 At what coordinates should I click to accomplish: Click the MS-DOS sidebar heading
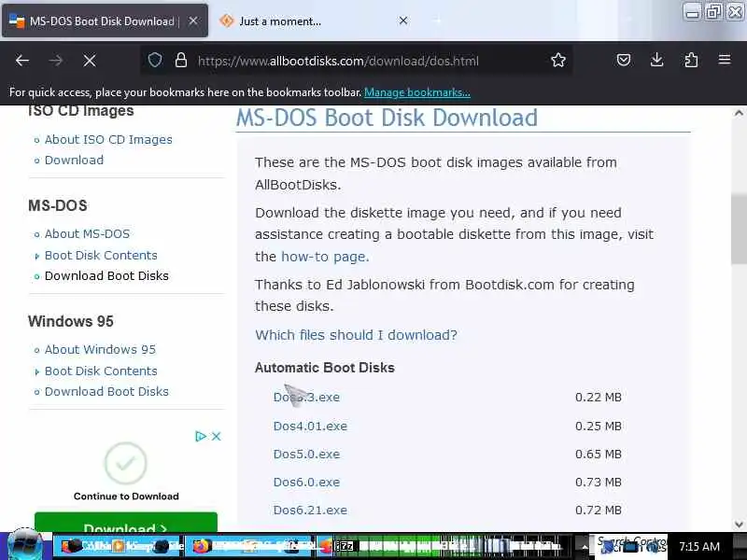[x=58, y=205]
